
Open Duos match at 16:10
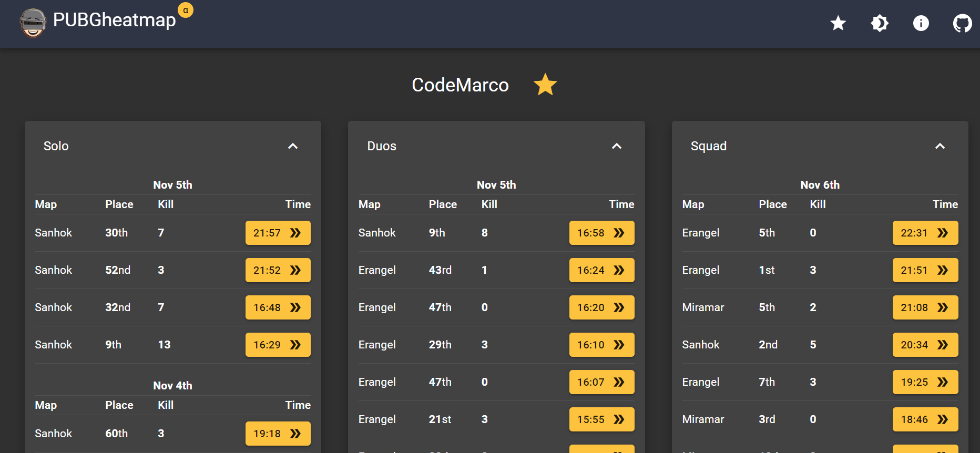pos(602,345)
